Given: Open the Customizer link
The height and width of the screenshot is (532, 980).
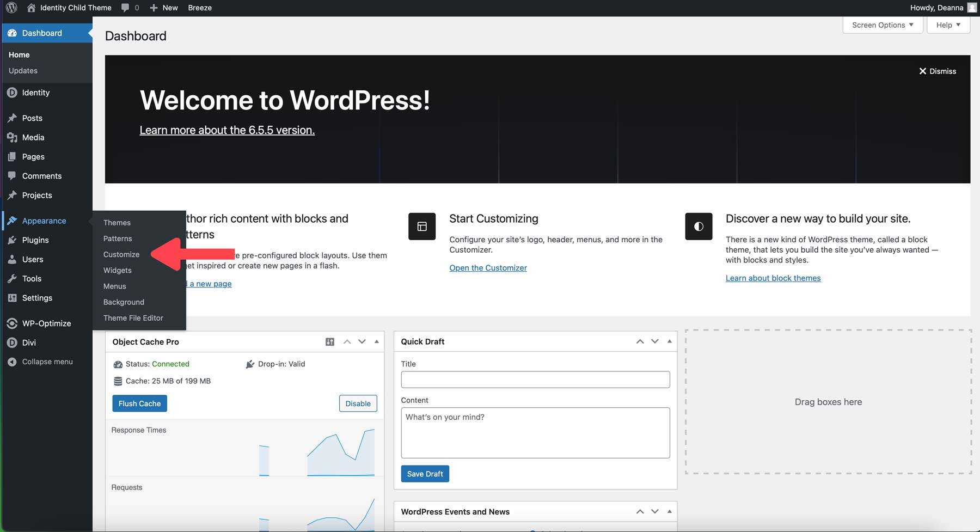Looking at the screenshot, I should (x=488, y=268).
